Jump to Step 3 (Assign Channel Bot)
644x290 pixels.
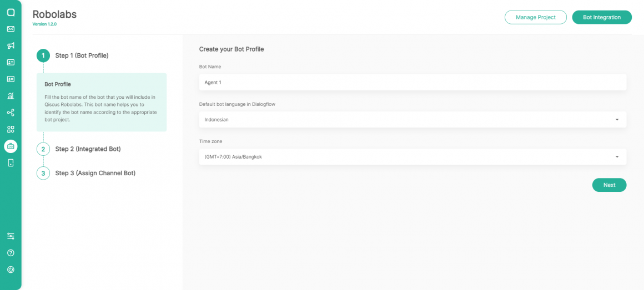click(x=95, y=173)
